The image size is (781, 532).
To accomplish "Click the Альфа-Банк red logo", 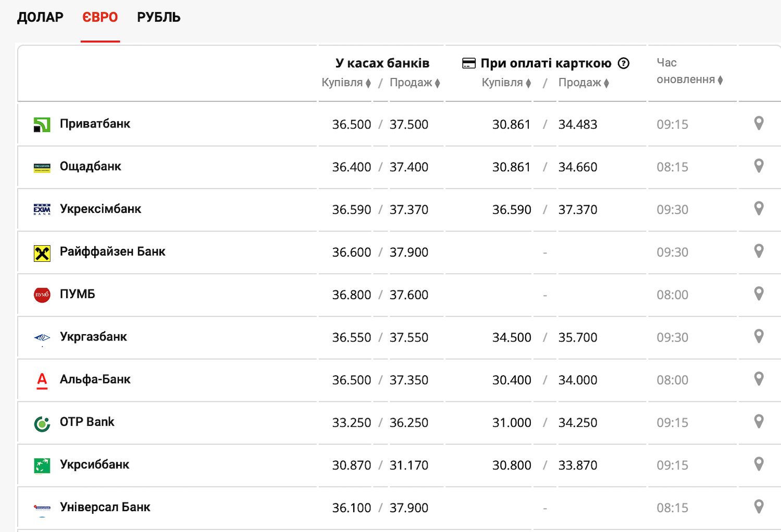I will (42, 381).
